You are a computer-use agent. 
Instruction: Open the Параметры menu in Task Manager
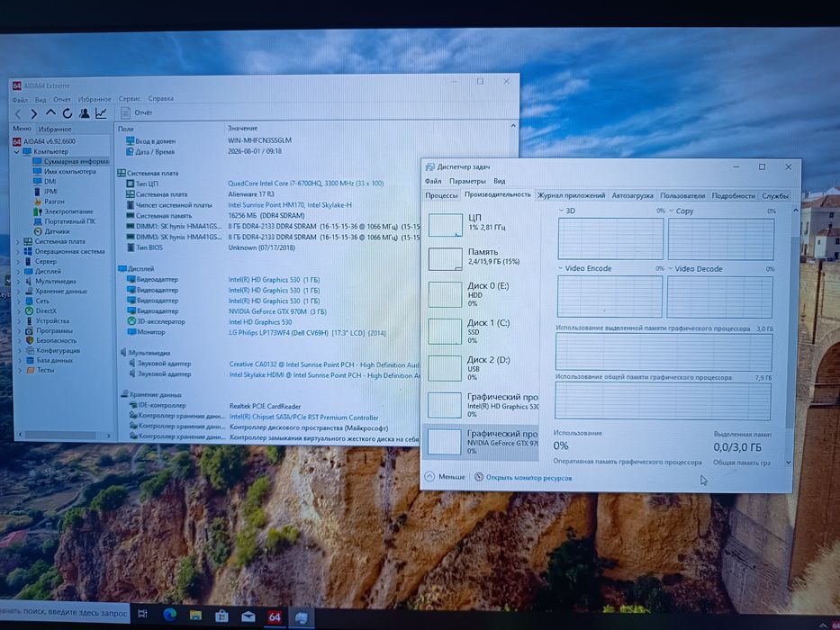pyautogui.click(x=467, y=181)
